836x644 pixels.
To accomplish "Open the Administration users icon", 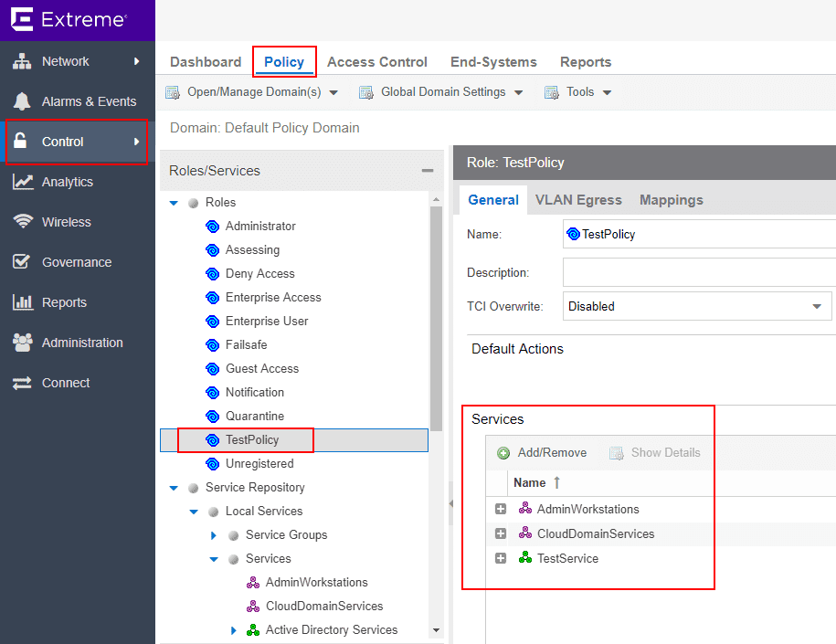I will click(23, 343).
